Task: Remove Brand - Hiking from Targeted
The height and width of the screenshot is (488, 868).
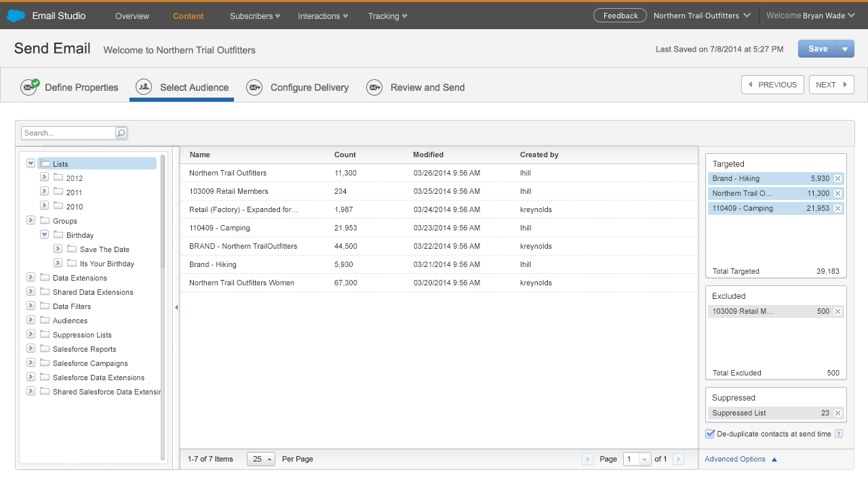Action: coord(837,178)
